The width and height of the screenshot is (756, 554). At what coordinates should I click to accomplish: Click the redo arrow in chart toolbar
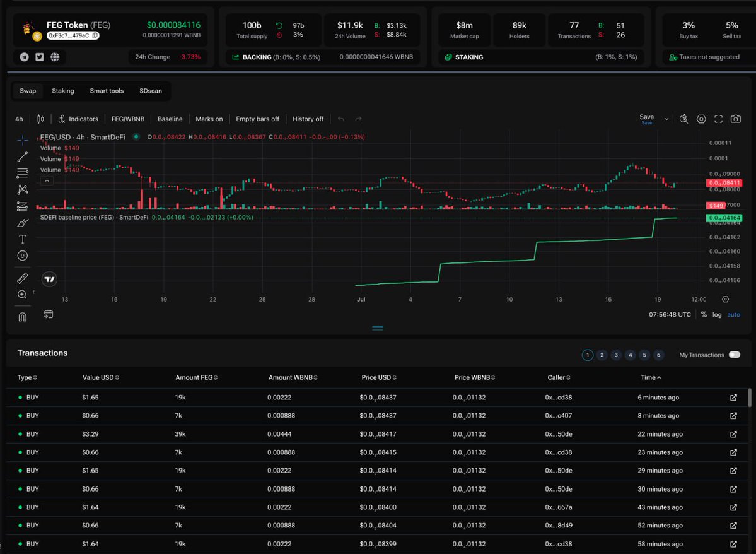(358, 119)
